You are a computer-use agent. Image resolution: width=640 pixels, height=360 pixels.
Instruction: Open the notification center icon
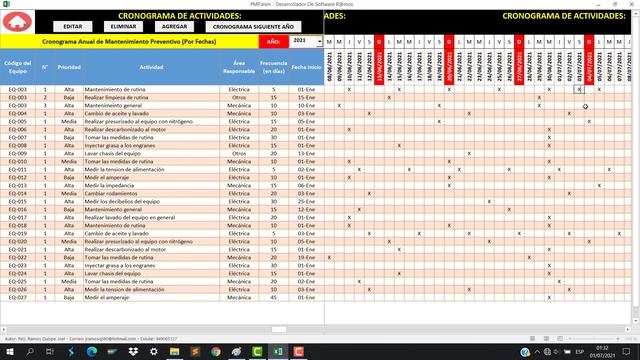[627, 351]
